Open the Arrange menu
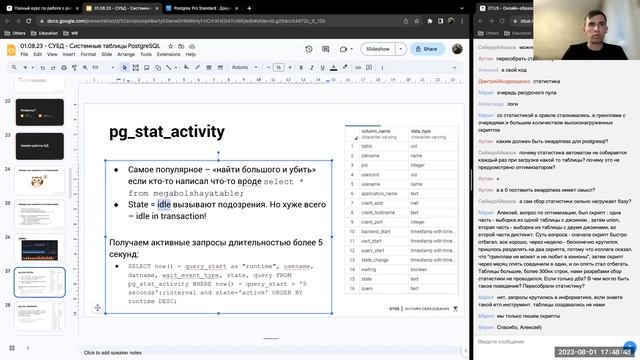 click(126, 54)
